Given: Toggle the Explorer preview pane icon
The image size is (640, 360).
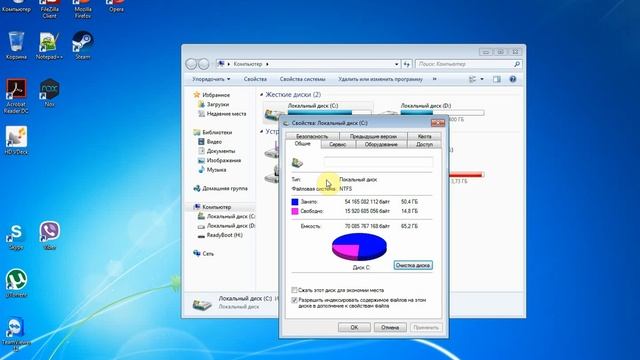Looking at the screenshot, I should point(497,79).
